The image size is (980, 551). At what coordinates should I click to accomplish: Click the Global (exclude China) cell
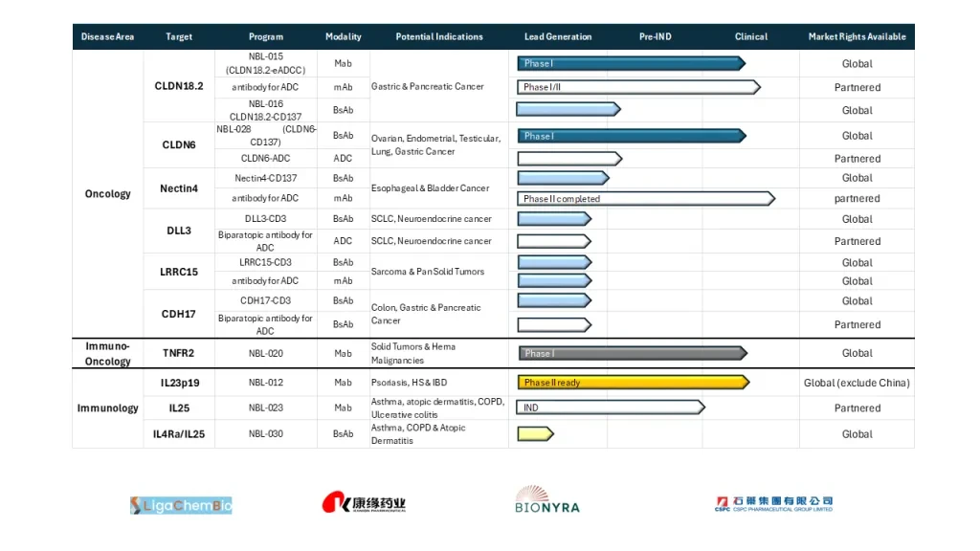[x=857, y=383]
